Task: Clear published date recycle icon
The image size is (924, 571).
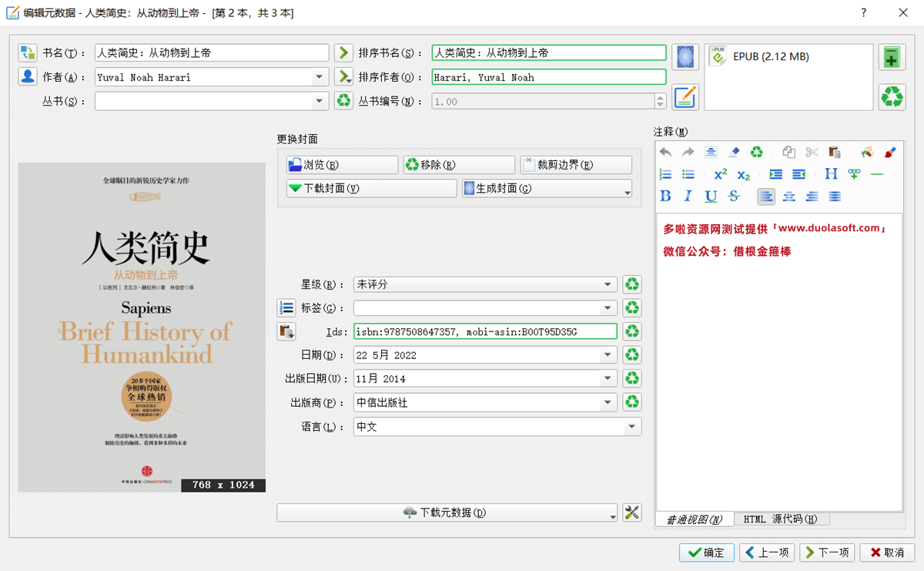Action: [x=632, y=379]
